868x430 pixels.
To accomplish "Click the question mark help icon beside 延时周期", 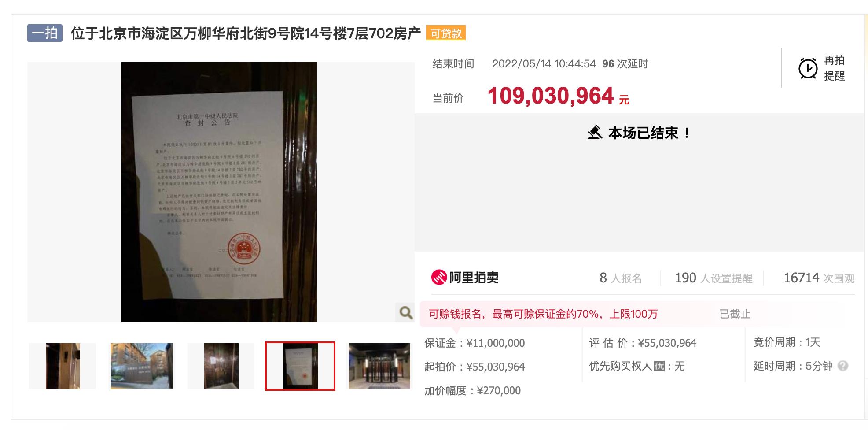I will (842, 366).
